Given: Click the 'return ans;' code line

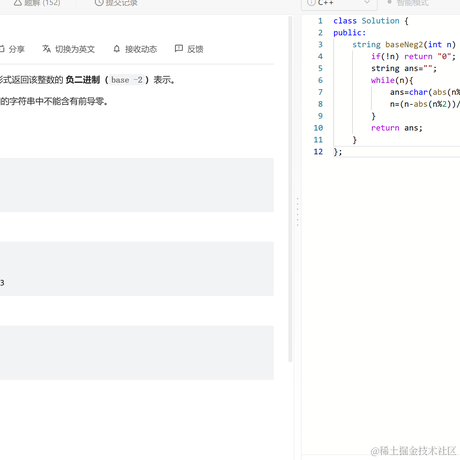Looking at the screenshot, I should [x=397, y=128].
